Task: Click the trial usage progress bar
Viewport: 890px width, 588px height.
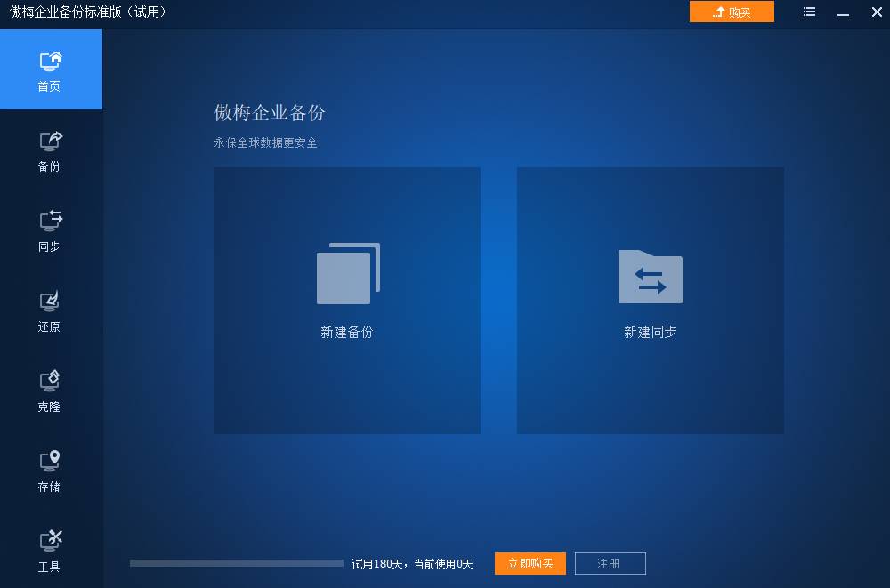Action: [x=237, y=563]
